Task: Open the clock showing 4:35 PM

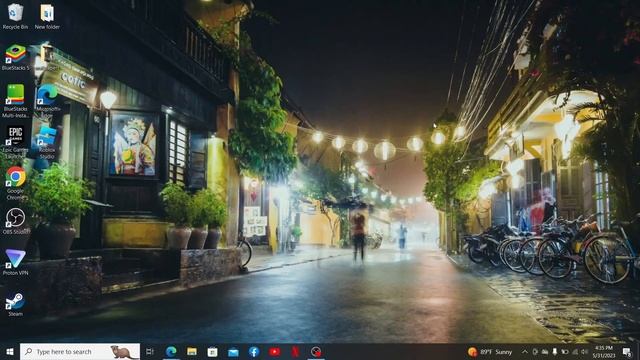Action: click(x=604, y=351)
